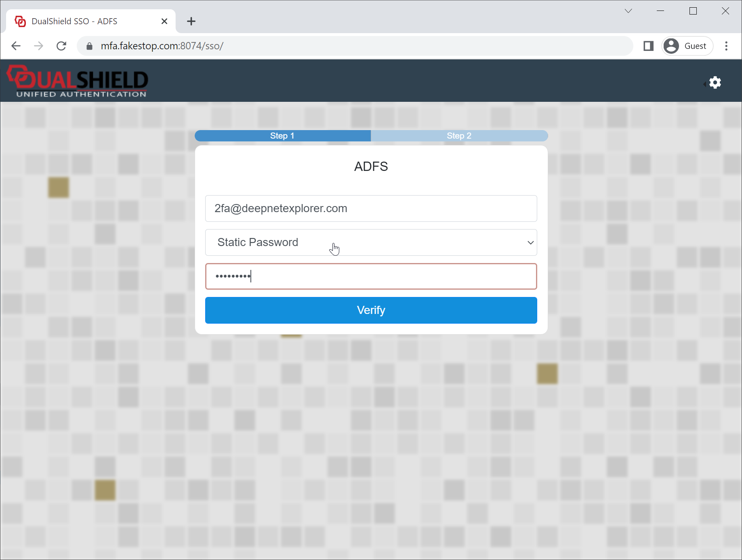Screen dimensions: 742x560
Task: Open the Guest profile menu
Action: [x=687, y=46]
